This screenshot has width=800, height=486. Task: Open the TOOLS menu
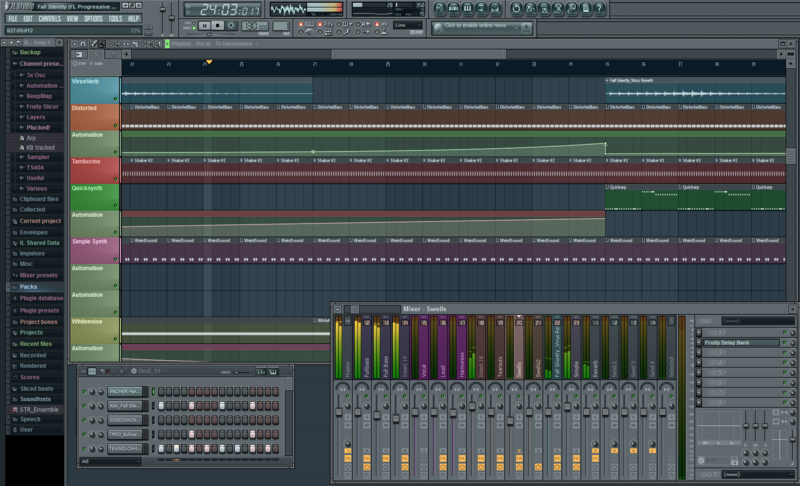(x=115, y=18)
